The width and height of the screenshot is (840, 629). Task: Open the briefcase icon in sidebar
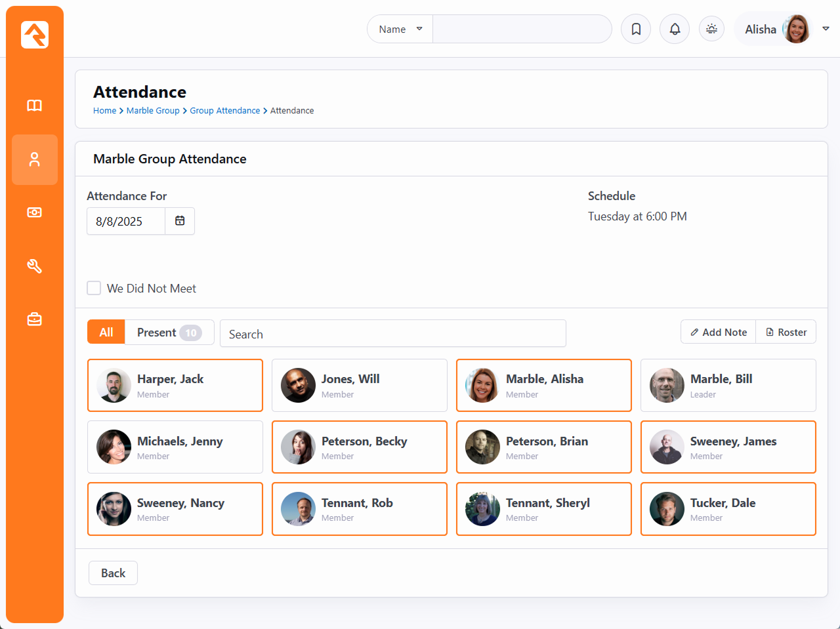click(35, 319)
